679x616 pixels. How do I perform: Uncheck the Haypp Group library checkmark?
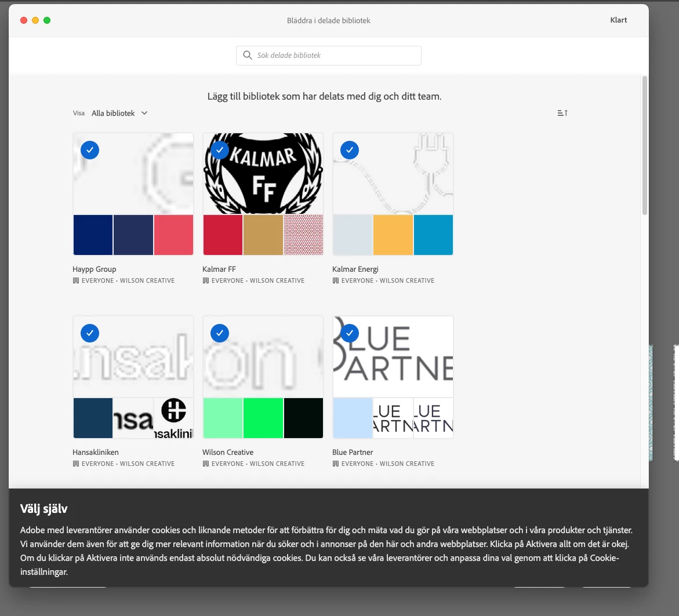pos(90,150)
